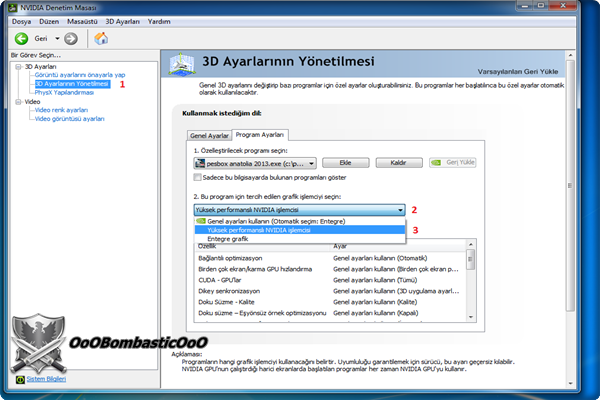This screenshot has height=400, width=600.
Task: Switch to Program Ayarları tab
Action: tap(260, 134)
